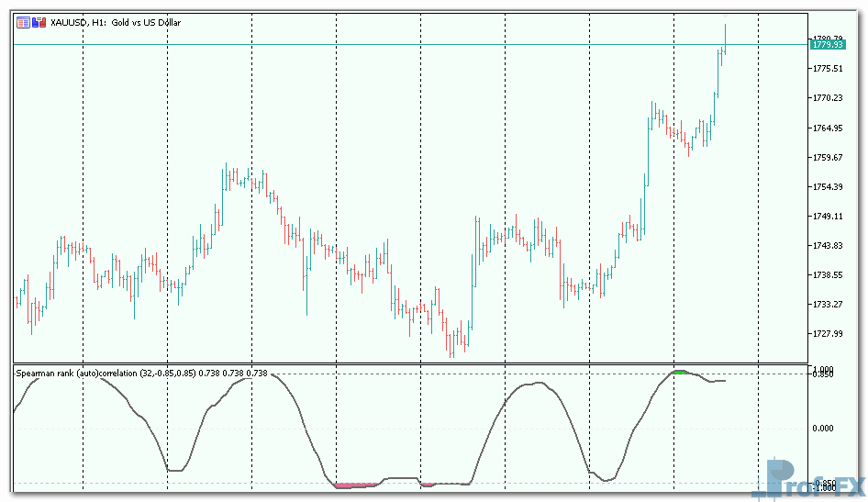Click the 1759.67 price axis label

click(x=828, y=158)
